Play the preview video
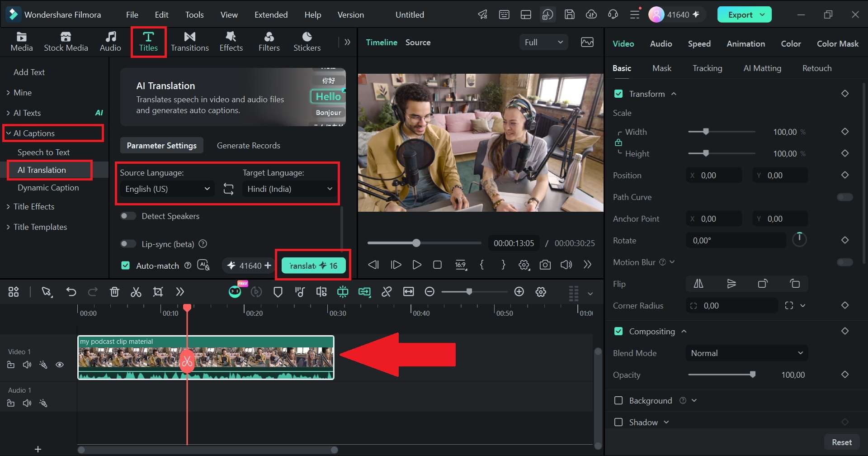868x456 pixels. [x=417, y=265]
